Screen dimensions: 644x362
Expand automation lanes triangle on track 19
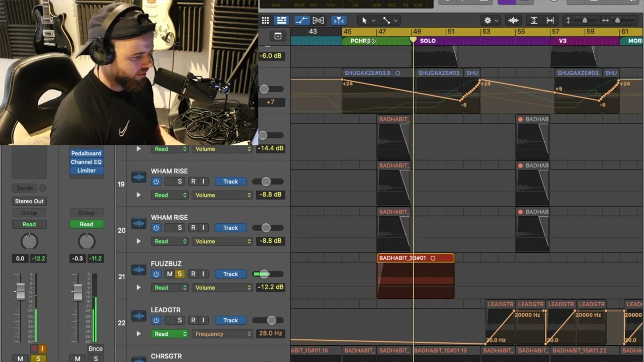pyautogui.click(x=138, y=195)
